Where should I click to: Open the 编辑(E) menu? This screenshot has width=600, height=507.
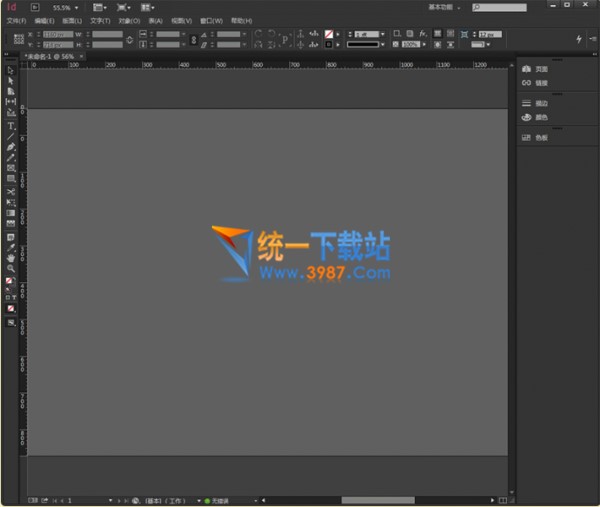tap(44, 21)
